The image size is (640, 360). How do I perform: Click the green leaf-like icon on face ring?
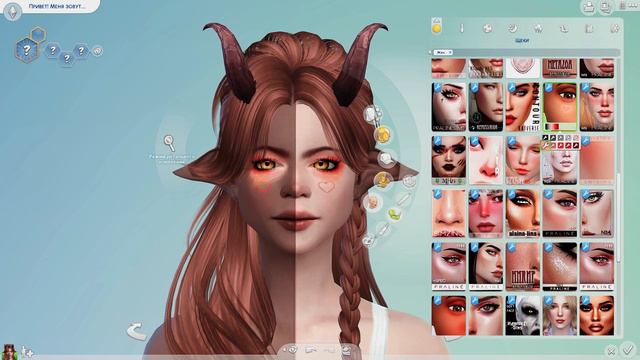394,213
